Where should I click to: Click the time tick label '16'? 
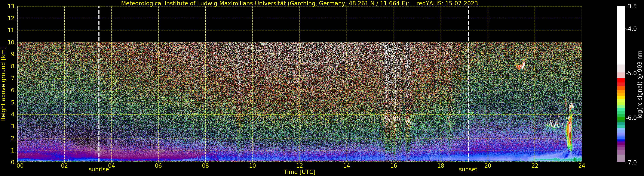pos(394,166)
